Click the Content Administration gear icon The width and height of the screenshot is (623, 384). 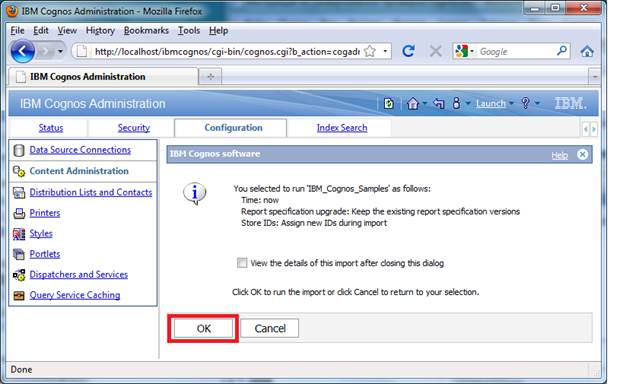(19, 171)
